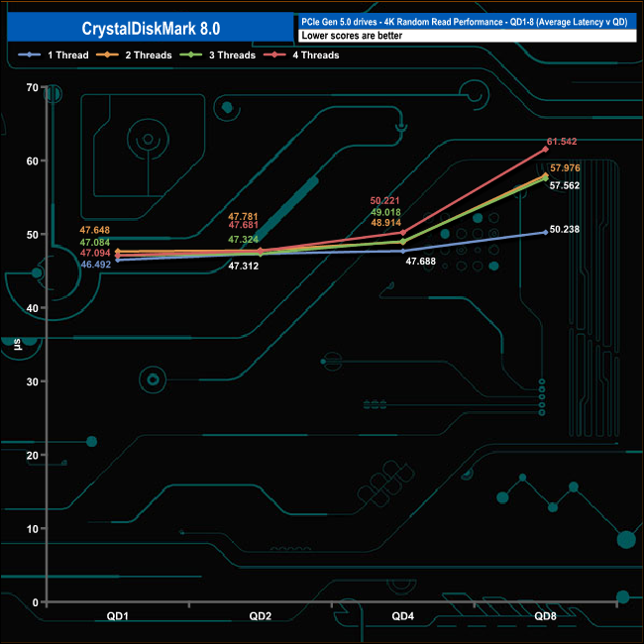Click the 0 y-axis tick label
This screenshot has height=644, width=644.
tap(35, 602)
